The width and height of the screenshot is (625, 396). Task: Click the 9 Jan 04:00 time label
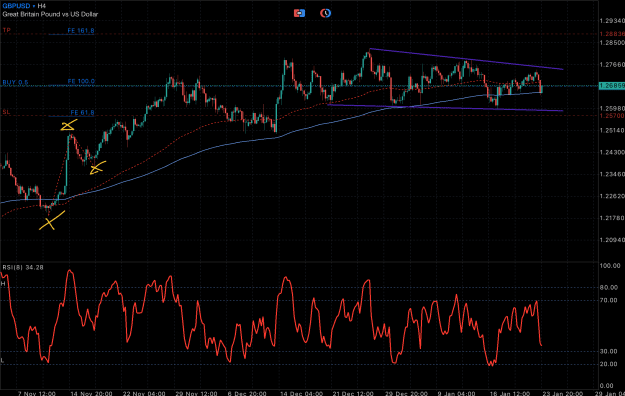click(456, 393)
